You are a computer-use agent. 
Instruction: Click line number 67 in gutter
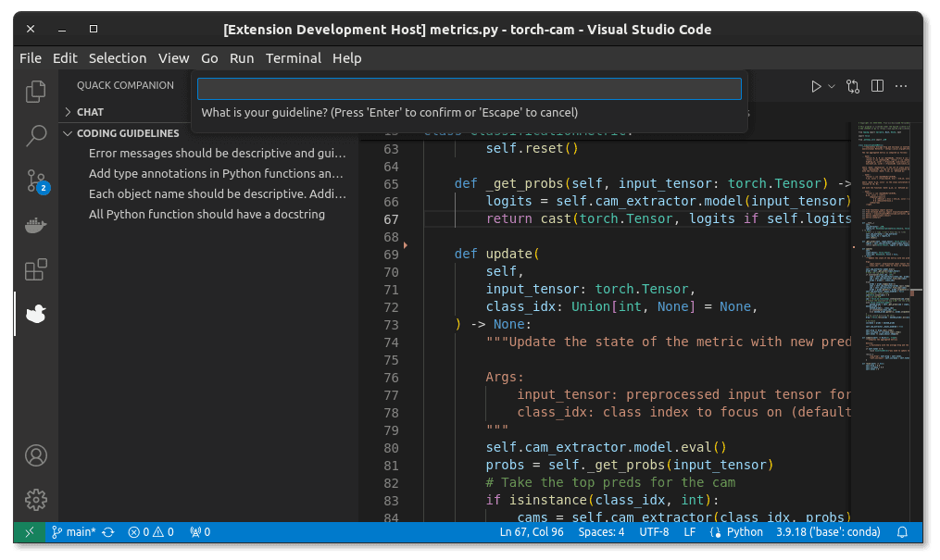391,219
